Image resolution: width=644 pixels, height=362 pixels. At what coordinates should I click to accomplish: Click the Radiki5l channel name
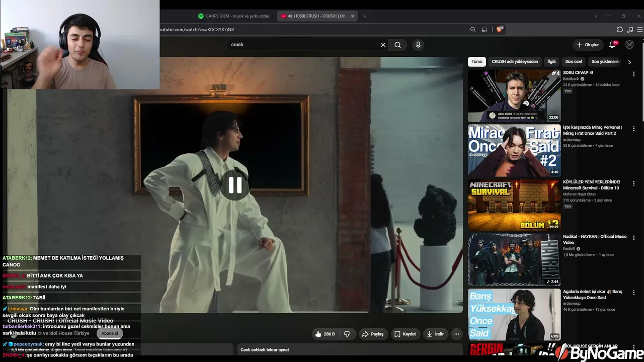click(570, 249)
